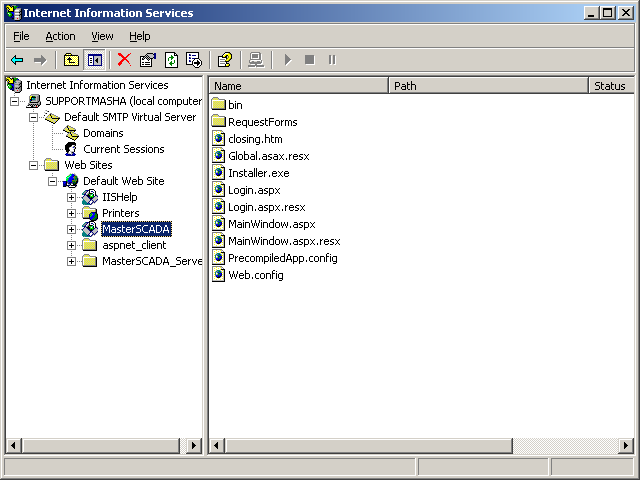The width and height of the screenshot is (640, 480).
Task: Click the Stop item square icon
Action: (x=310, y=60)
